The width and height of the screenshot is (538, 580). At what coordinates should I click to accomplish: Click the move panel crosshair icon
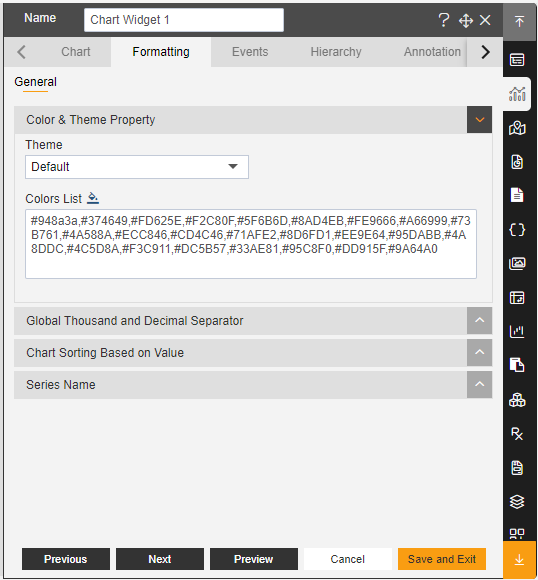click(x=465, y=20)
